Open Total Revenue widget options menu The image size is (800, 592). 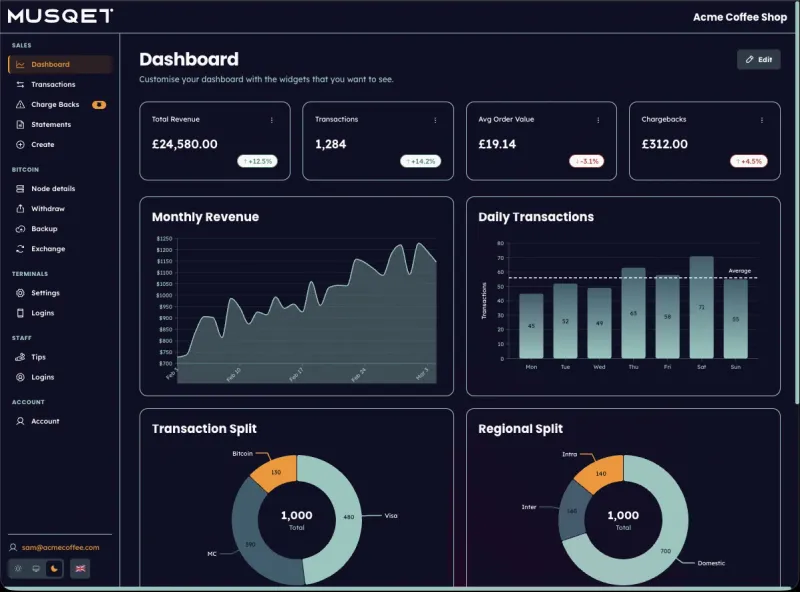[272, 120]
